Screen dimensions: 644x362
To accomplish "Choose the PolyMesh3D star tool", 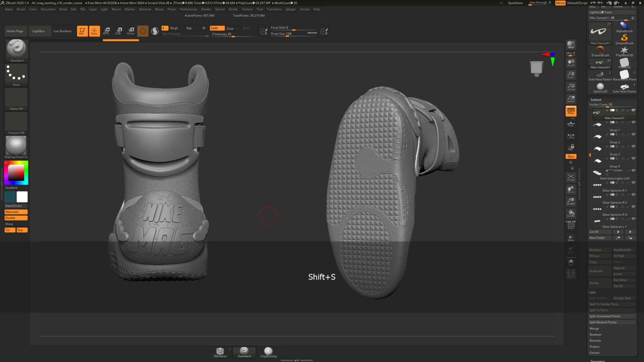I will click(x=624, y=51).
